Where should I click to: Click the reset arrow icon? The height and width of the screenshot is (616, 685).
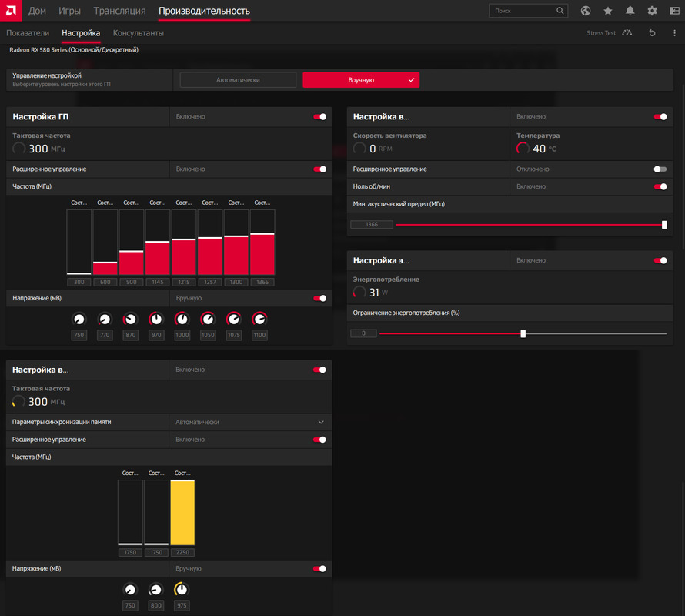[x=652, y=33]
